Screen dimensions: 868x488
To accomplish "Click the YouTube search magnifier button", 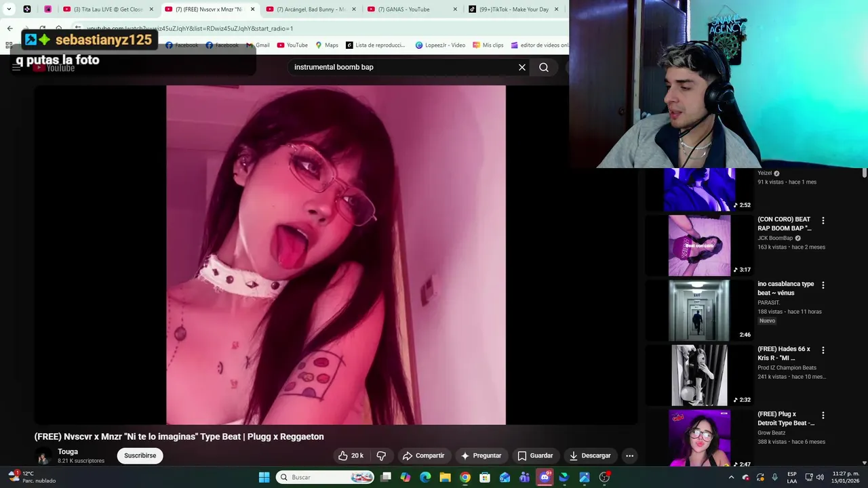I will coord(544,67).
